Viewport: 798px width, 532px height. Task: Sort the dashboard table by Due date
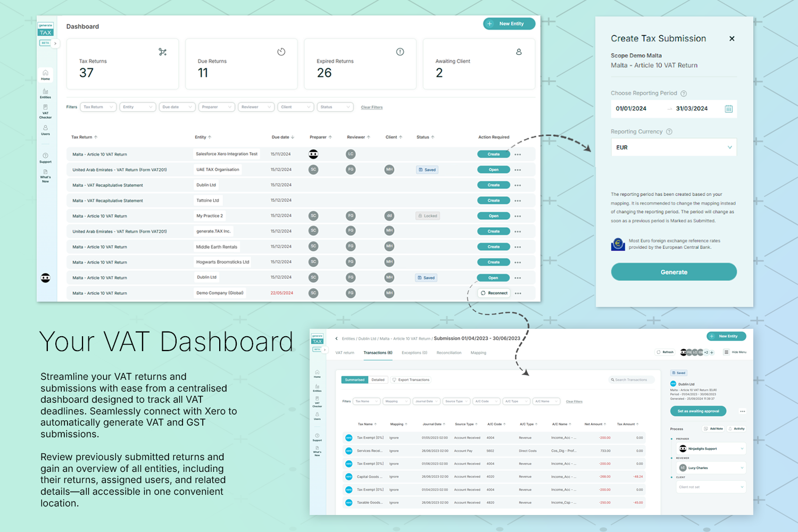pos(282,137)
